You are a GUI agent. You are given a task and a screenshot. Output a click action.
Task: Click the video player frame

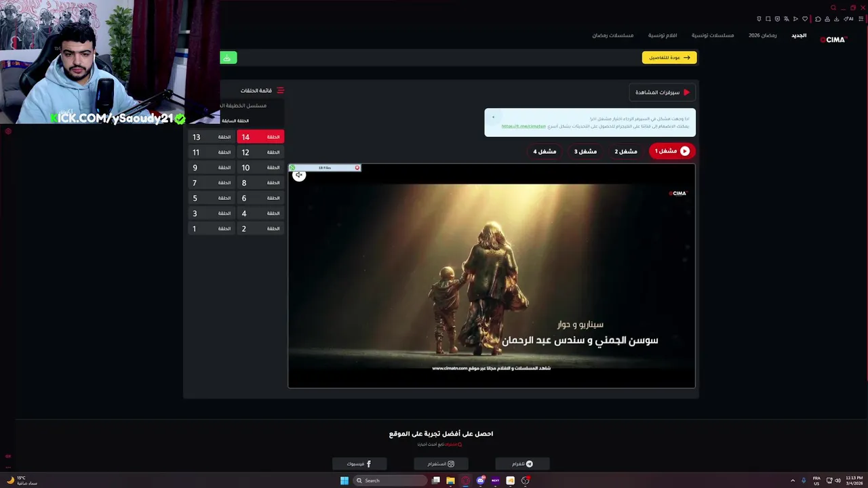point(492,276)
